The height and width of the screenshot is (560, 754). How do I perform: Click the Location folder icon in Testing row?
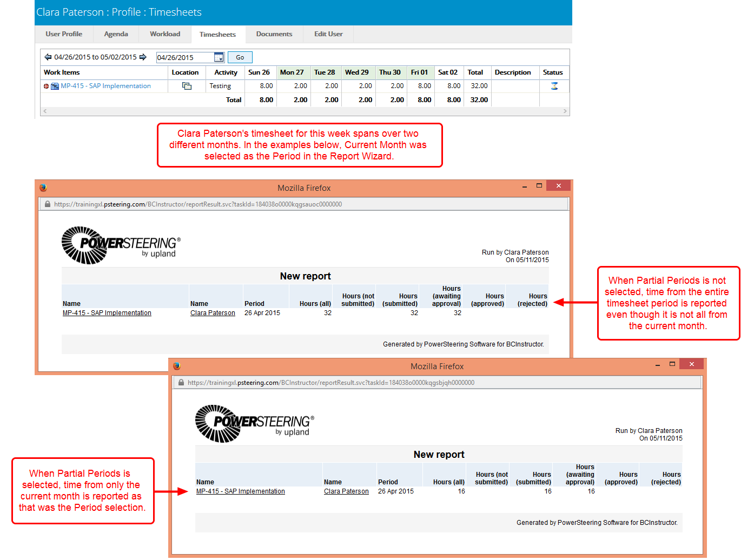coord(187,86)
